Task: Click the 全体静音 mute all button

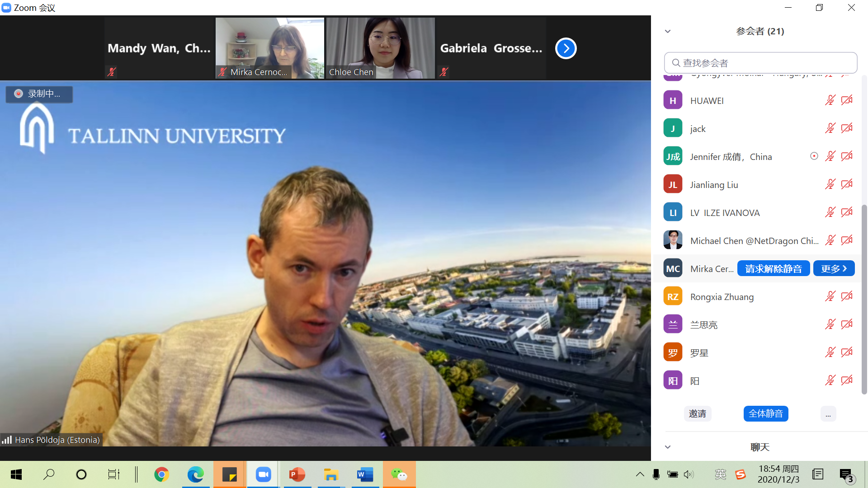Action: point(765,414)
